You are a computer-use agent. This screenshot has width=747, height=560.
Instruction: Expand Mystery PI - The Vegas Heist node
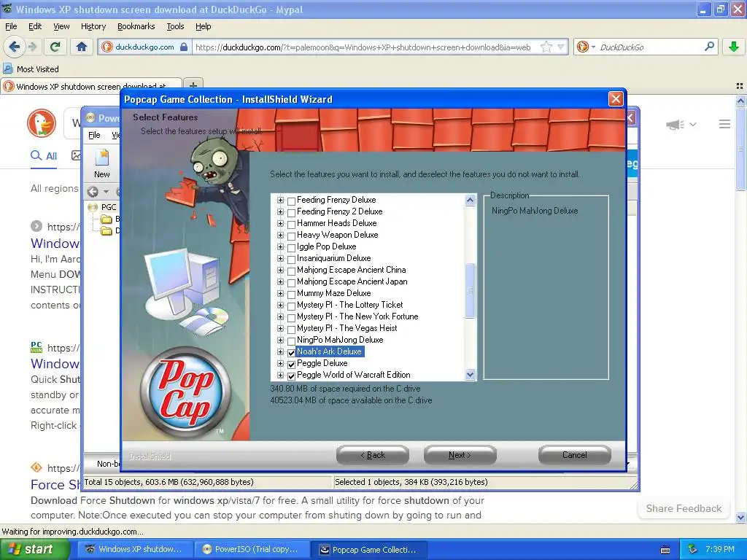pos(280,329)
